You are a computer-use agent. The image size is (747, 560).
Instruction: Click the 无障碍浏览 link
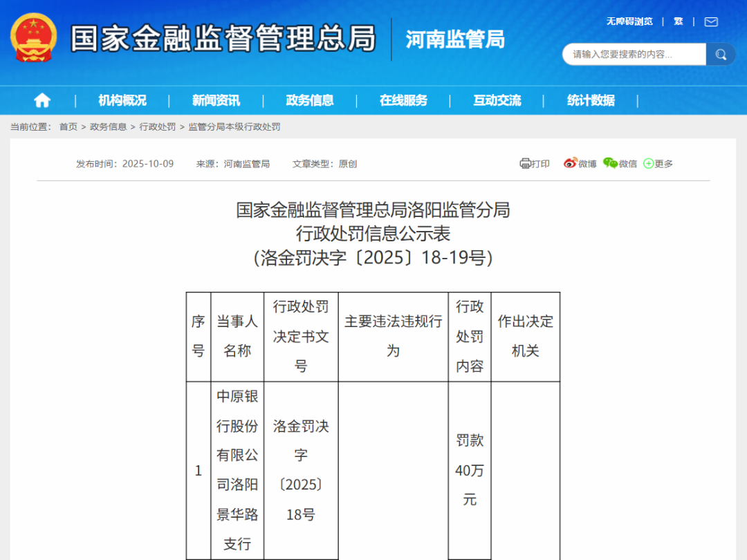(x=629, y=21)
